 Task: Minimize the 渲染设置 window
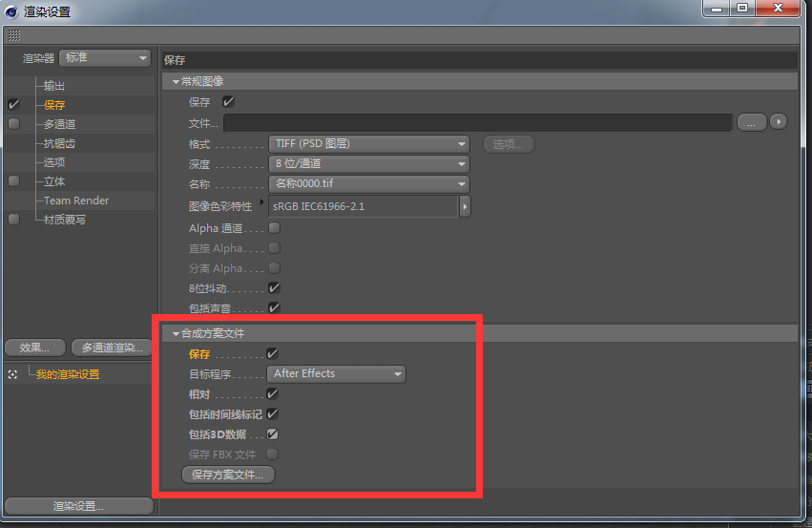click(x=717, y=9)
